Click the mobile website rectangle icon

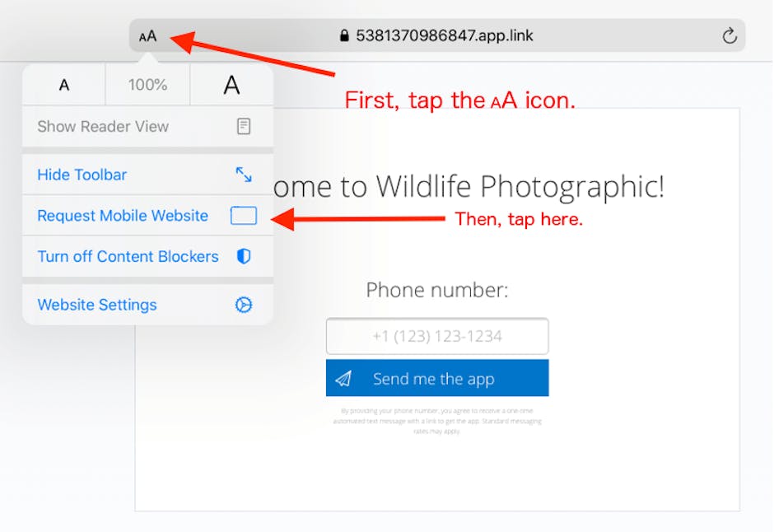click(243, 216)
